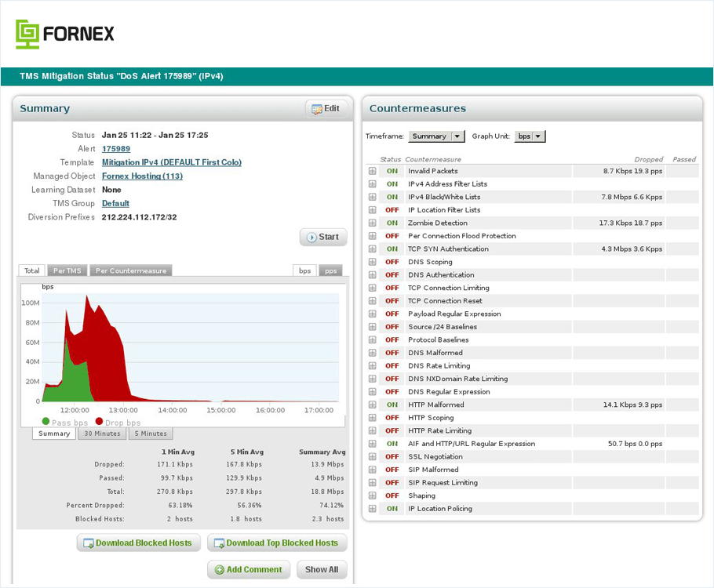714x588 pixels.
Task: Expand the SSL Negotiation row
Action: coord(373,456)
